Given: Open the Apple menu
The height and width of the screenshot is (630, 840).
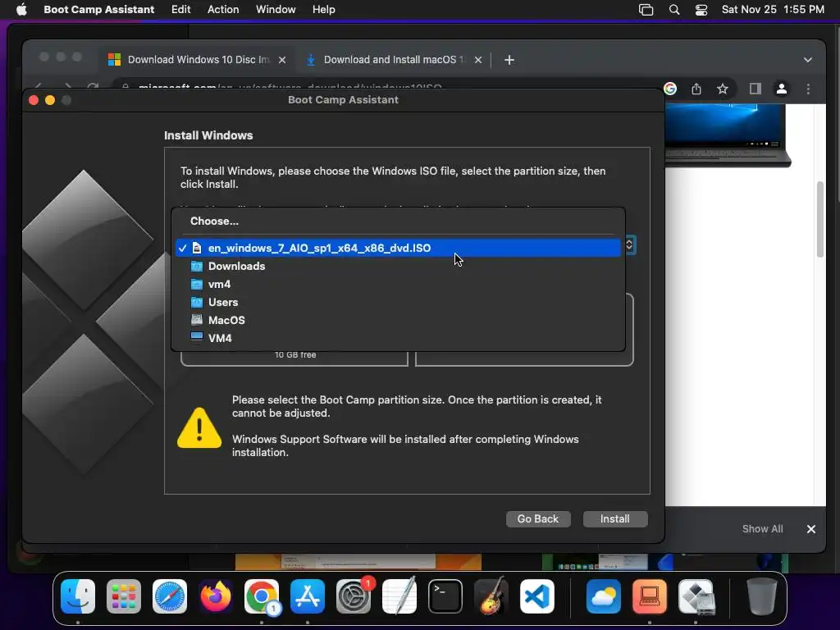Looking at the screenshot, I should click(21, 10).
